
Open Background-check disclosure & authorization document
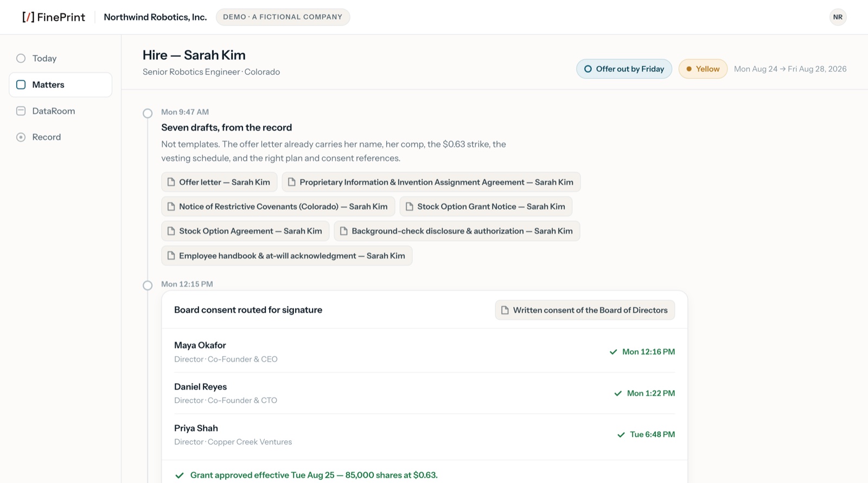(457, 231)
